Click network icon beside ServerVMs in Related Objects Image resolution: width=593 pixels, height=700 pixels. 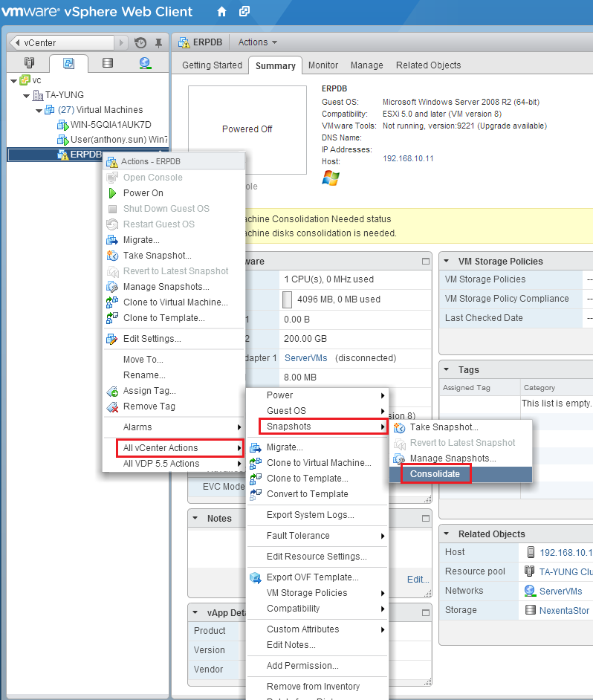[x=530, y=591]
